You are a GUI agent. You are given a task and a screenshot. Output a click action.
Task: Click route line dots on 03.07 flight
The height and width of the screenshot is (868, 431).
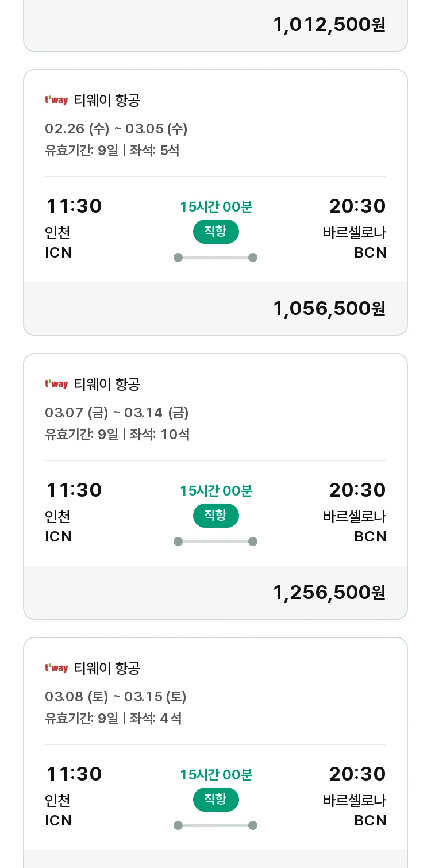(215, 541)
